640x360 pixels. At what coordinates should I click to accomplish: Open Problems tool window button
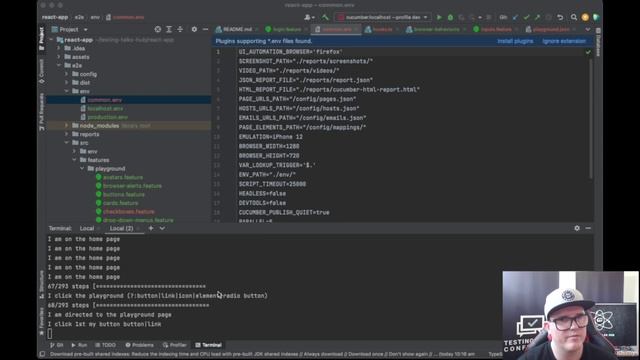(140, 345)
